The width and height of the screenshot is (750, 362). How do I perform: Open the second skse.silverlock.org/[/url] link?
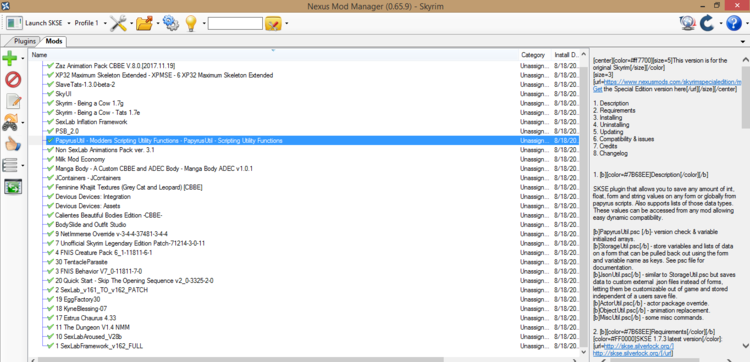tap(632, 353)
